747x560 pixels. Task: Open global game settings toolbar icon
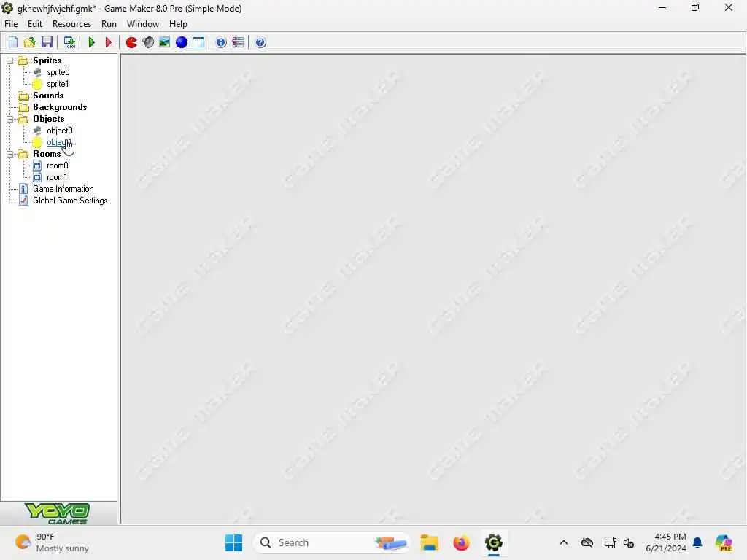(238, 42)
